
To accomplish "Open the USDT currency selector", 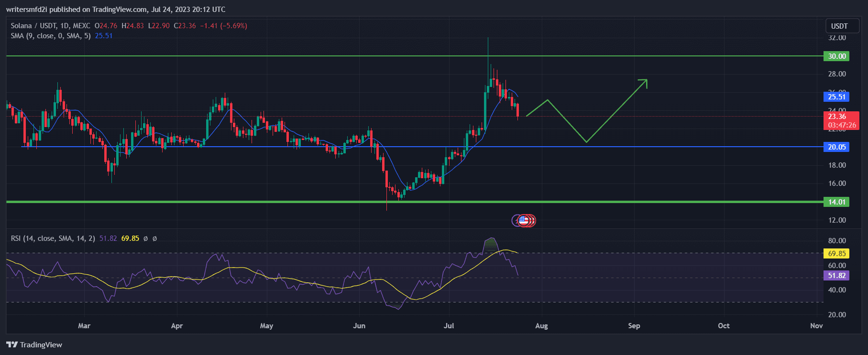I will click(839, 26).
